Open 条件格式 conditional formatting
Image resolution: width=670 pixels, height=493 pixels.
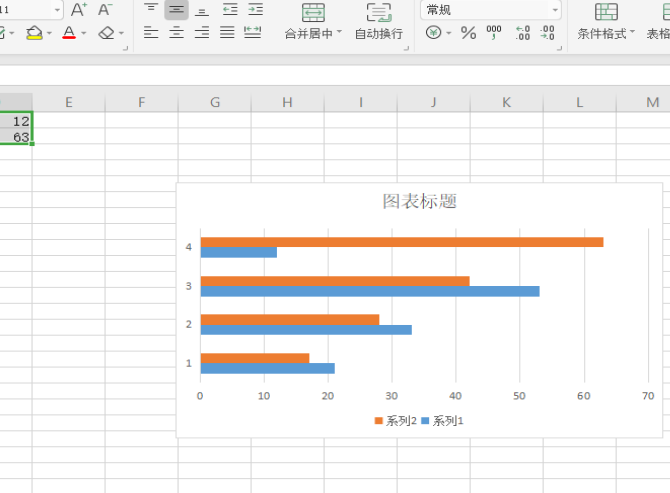[x=606, y=21]
